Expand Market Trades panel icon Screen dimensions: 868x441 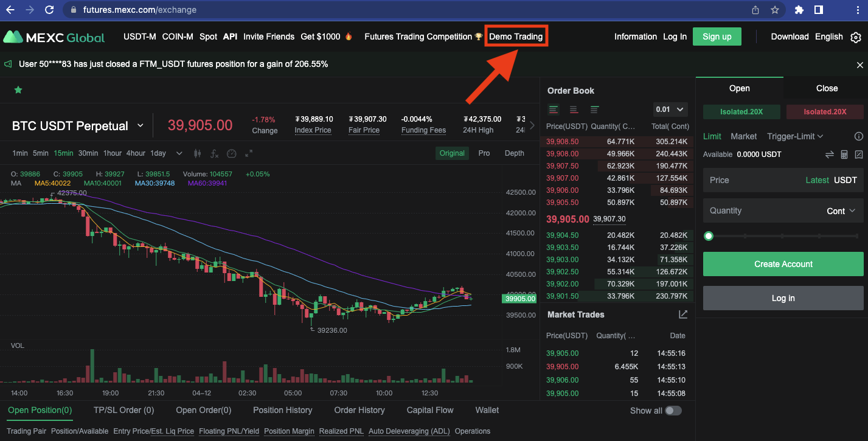point(683,314)
